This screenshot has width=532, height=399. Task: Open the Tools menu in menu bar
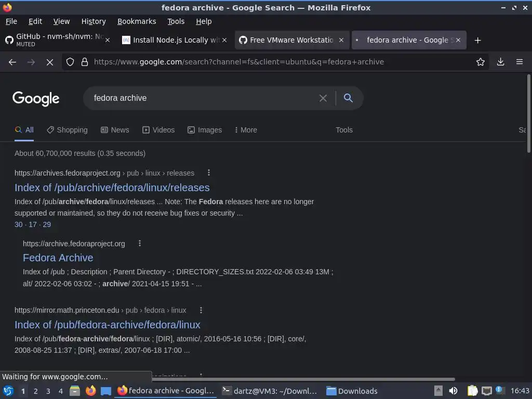[x=176, y=21]
